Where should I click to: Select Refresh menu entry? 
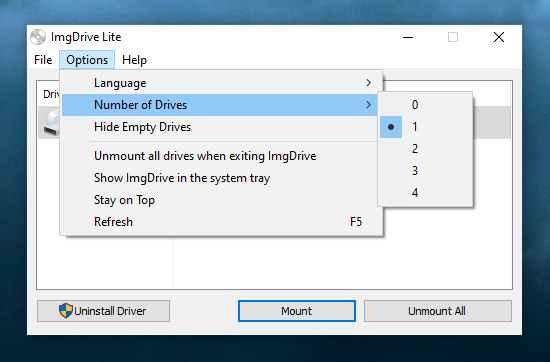[220, 222]
